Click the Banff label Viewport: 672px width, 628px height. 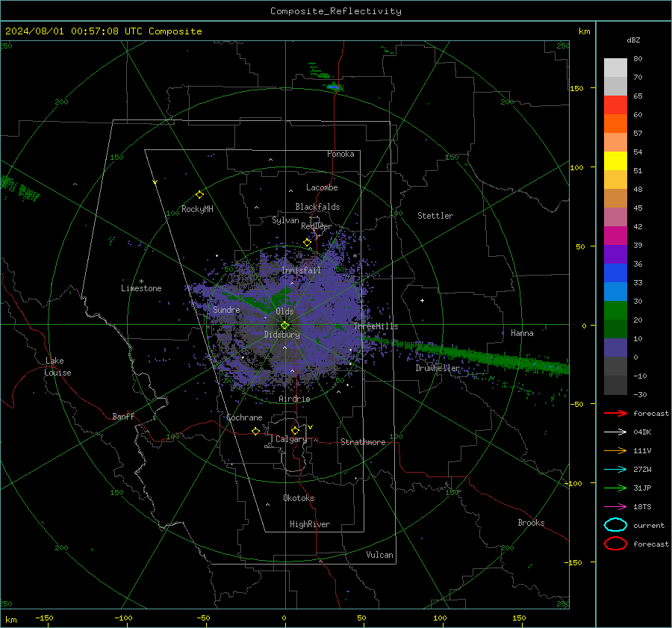click(x=123, y=417)
